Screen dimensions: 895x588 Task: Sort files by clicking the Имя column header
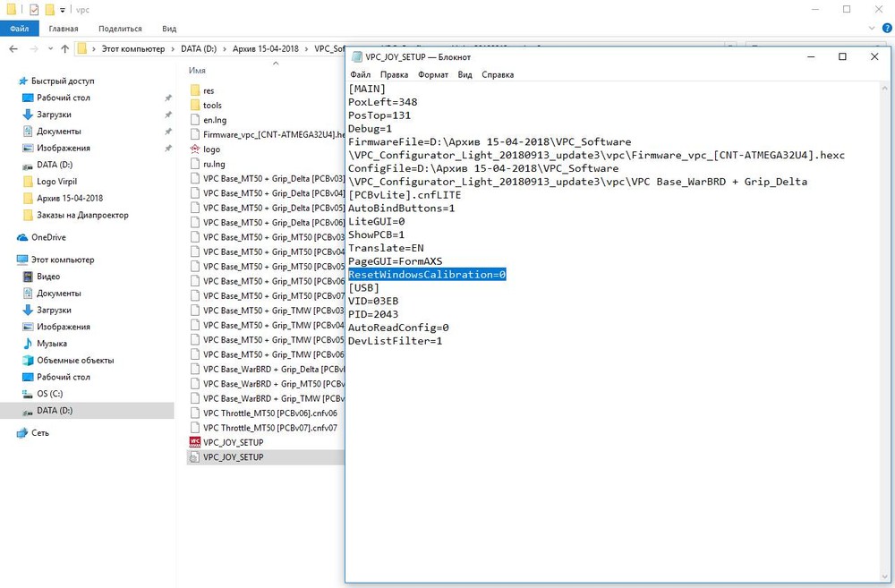point(197,70)
